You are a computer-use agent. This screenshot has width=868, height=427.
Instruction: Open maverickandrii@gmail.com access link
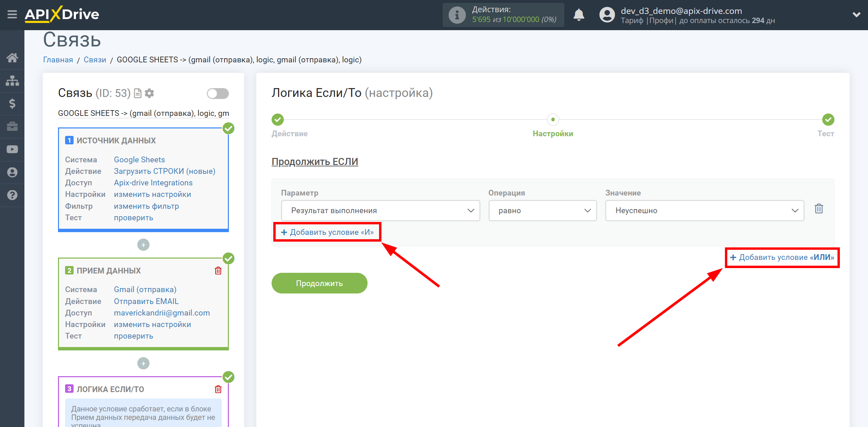(162, 313)
